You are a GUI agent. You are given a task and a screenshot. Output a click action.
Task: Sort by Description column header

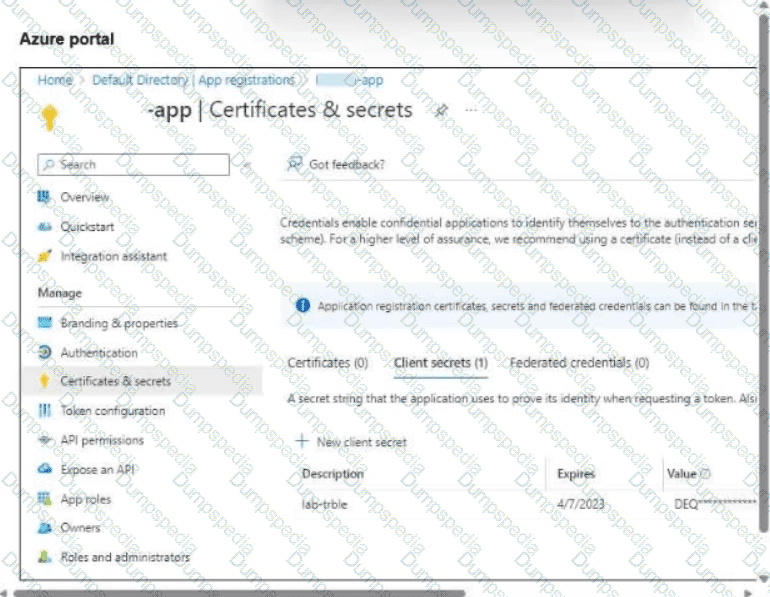point(332,474)
